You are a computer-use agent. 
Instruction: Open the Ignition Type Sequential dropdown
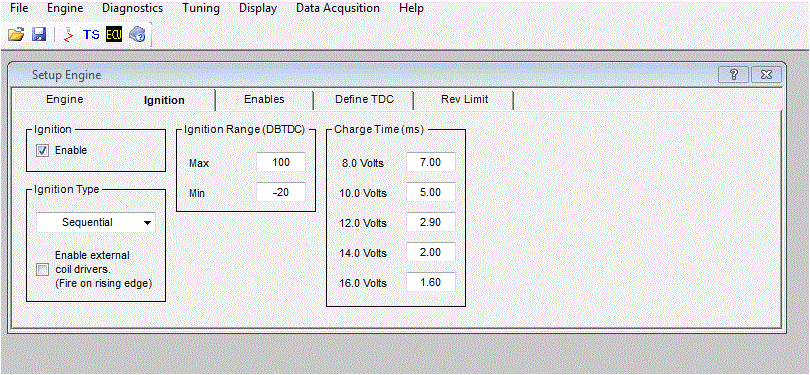(96, 223)
